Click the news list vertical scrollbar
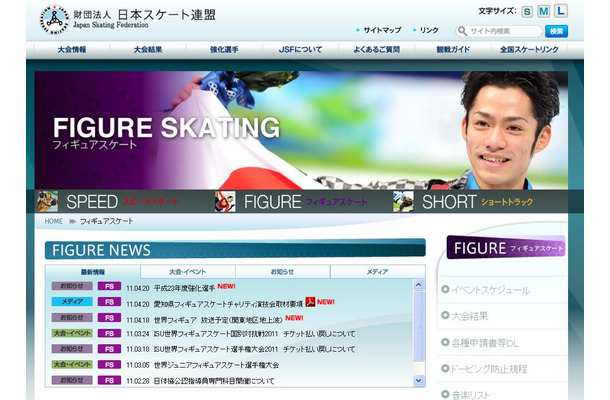 click(420, 335)
